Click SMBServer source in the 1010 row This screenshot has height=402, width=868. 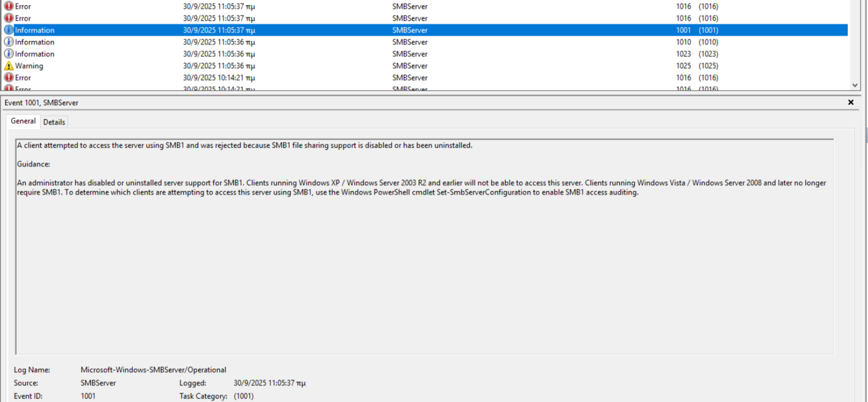(x=410, y=42)
